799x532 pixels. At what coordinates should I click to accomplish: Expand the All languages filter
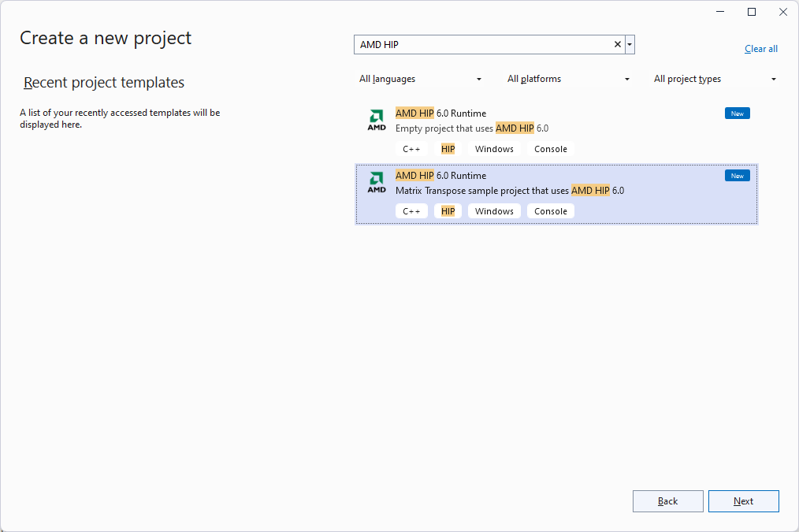(420, 79)
